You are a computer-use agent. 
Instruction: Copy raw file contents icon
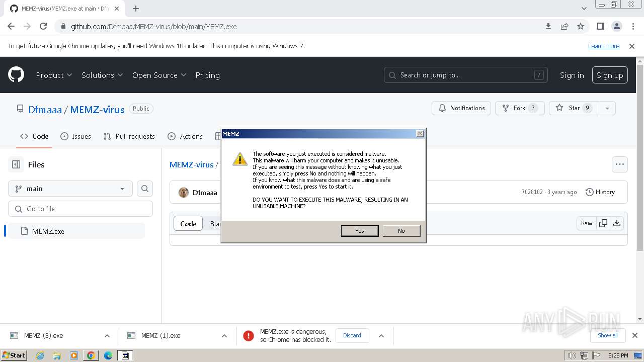tap(603, 223)
